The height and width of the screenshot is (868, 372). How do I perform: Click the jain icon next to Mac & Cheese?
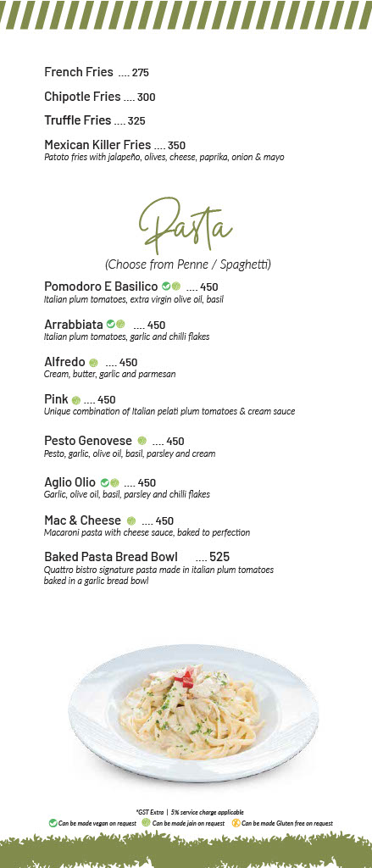click(x=131, y=520)
